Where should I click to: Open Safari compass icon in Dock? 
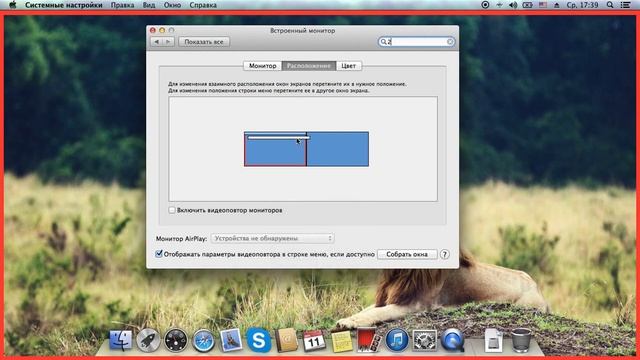(x=203, y=340)
